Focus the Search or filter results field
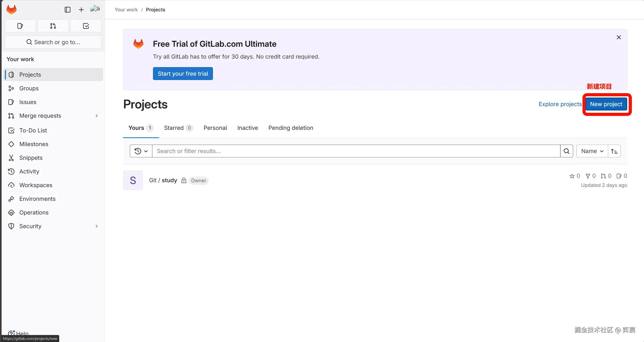The width and height of the screenshot is (644, 342). [356, 151]
